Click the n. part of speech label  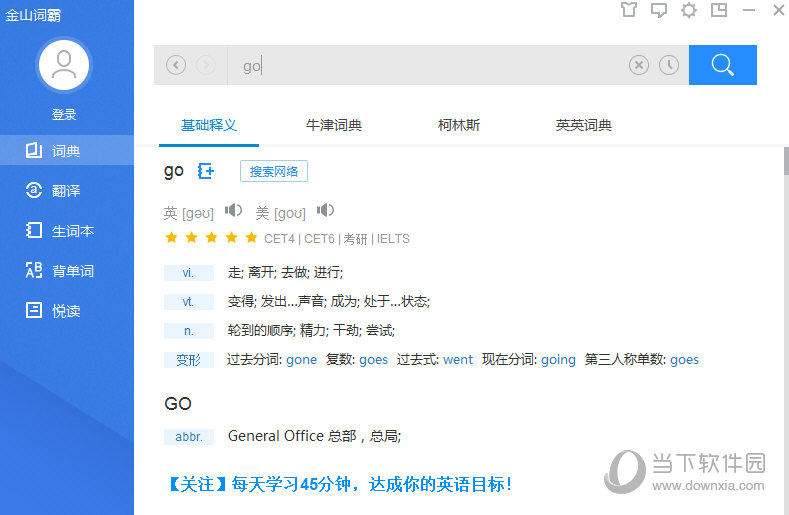click(188, 331)
